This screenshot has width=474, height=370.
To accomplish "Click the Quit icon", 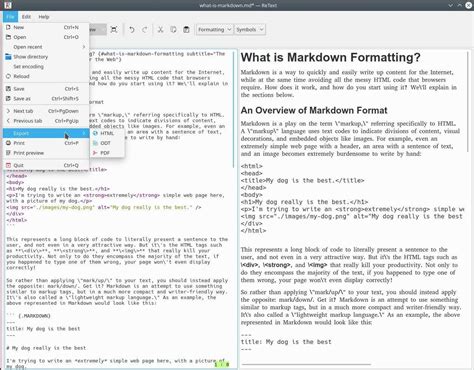I will tap(9, 165).
